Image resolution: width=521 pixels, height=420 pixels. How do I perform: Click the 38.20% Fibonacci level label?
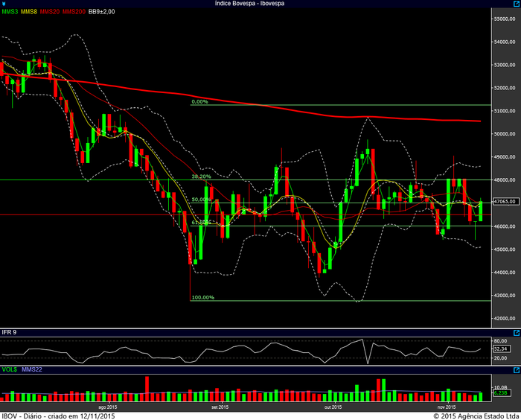pyautogui.click(x=202, y=177)
